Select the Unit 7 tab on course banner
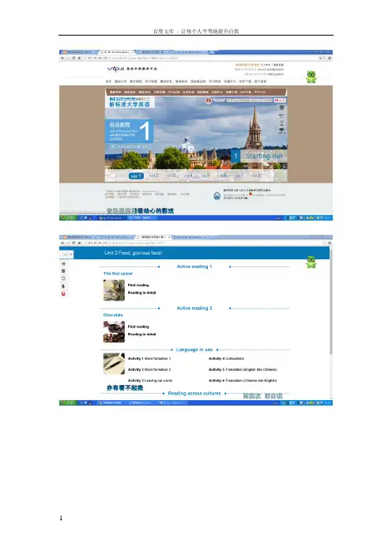 click(x=239, y=176)
